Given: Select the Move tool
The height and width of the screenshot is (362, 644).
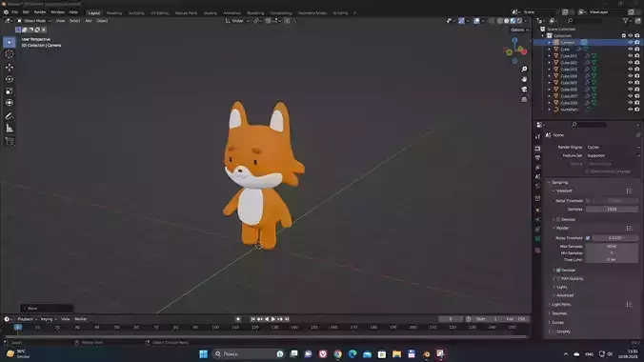Looking at the screenshot, I should [x=9, y=67].
